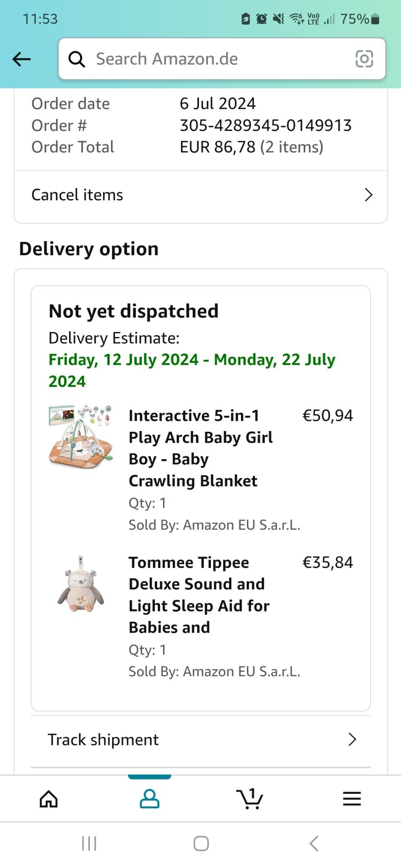Expand Track shipment chevron
The height and width of the screenshot is (868, 401).
(352, 740)
